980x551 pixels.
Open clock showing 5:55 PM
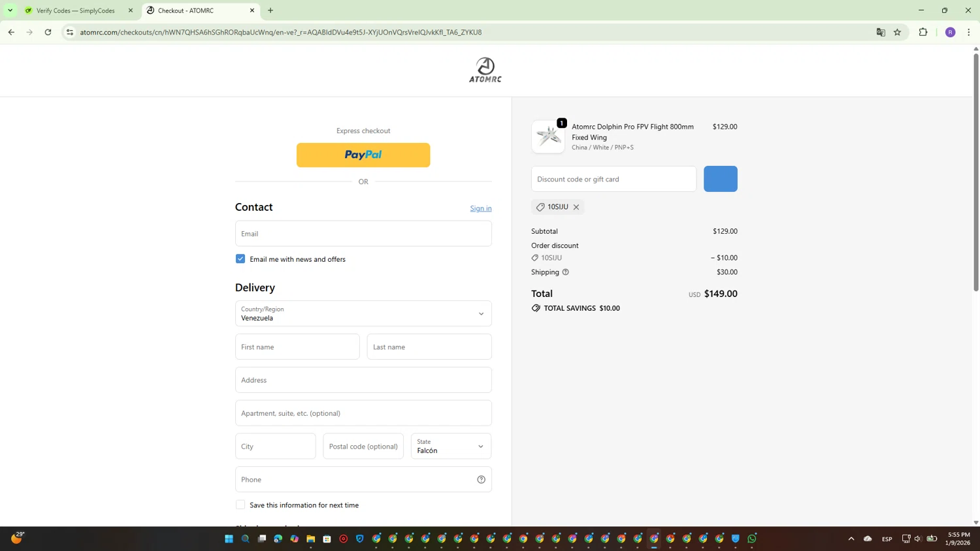point(958,539)
